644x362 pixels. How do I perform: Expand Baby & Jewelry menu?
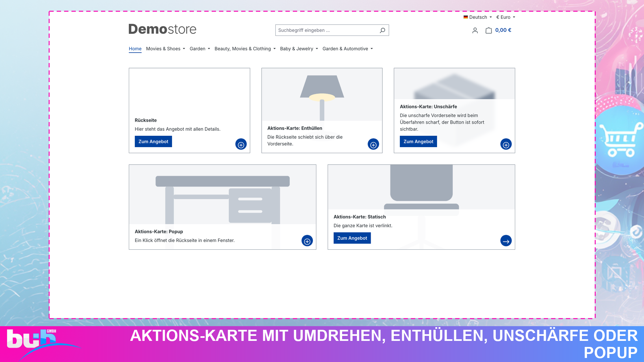tap(299, 49)
